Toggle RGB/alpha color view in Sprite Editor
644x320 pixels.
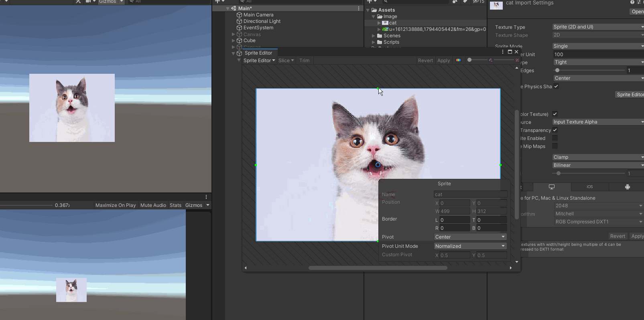pyautogui.click(x=458, y=60)
